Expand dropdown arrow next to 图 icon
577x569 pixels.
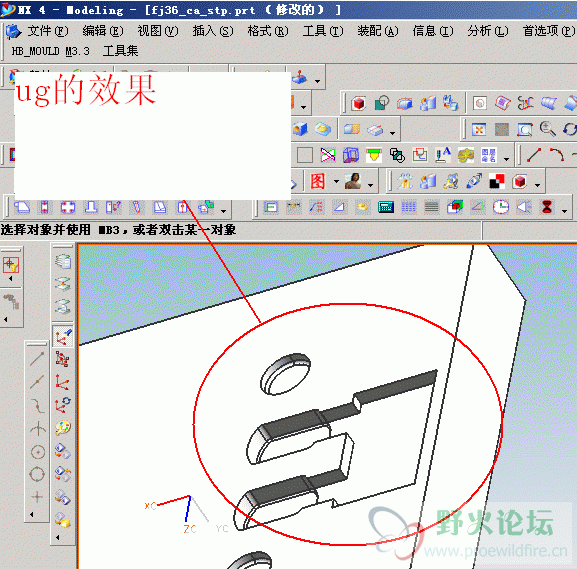tap(336, 182)
